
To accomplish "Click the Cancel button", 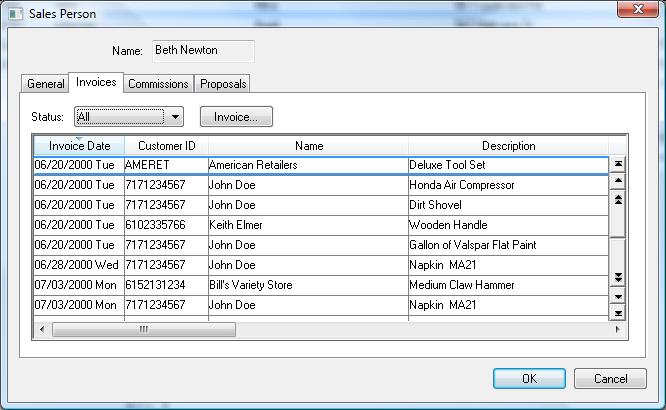I will 610,379.
